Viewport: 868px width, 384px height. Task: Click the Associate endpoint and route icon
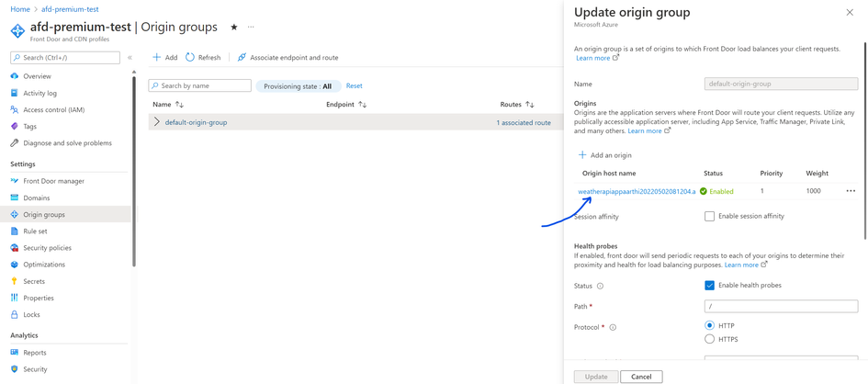242,58
